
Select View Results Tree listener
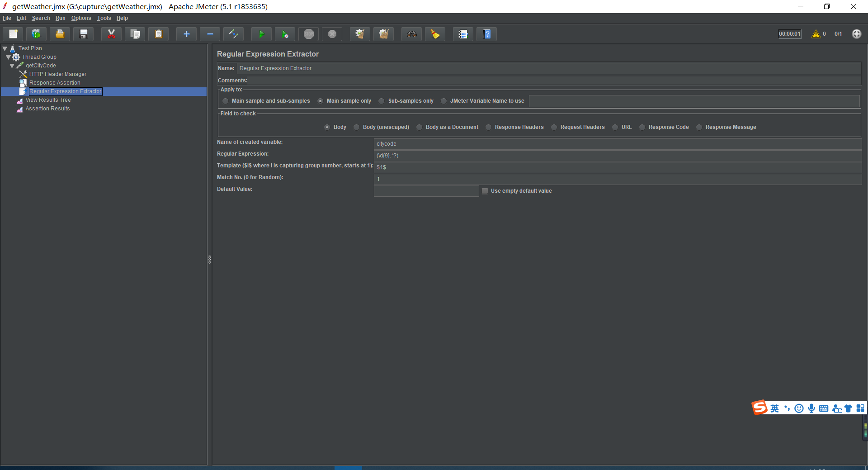pyautogui.click(x=48, y=100)
